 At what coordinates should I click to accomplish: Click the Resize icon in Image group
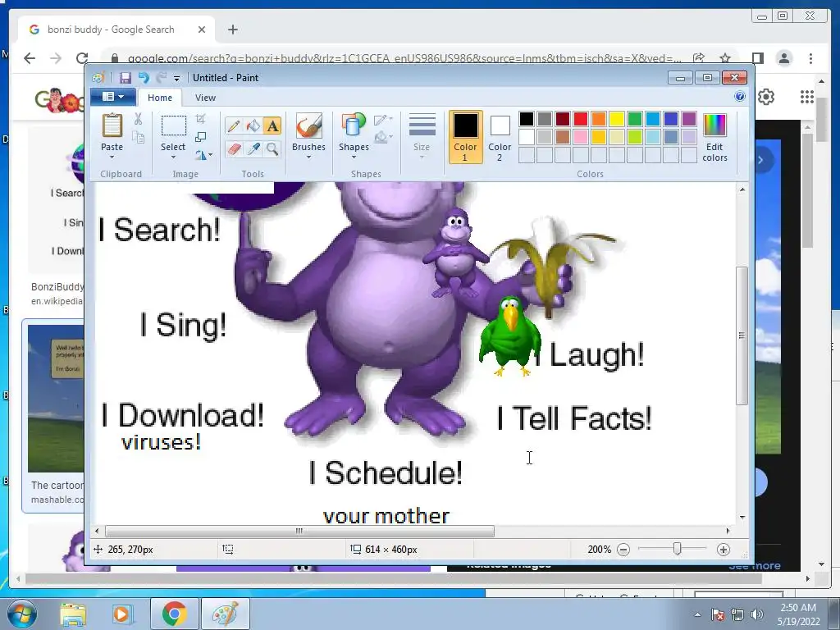(200, 137)
